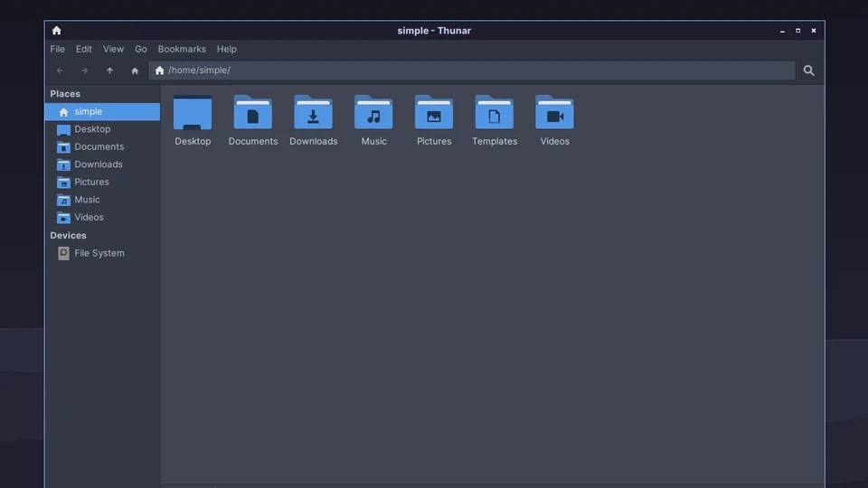
Task: Open Desktop from the Places sidebar
Action: 102,129
